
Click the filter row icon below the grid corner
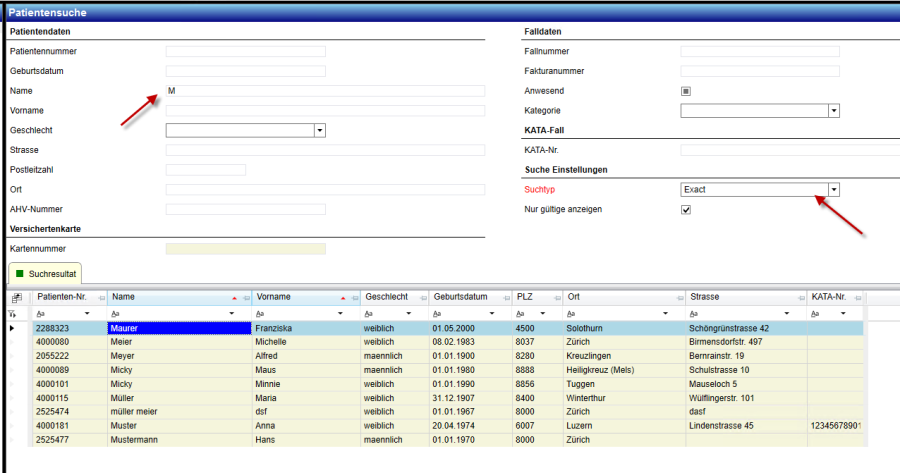pyautogui.click(x=13, y=313)
